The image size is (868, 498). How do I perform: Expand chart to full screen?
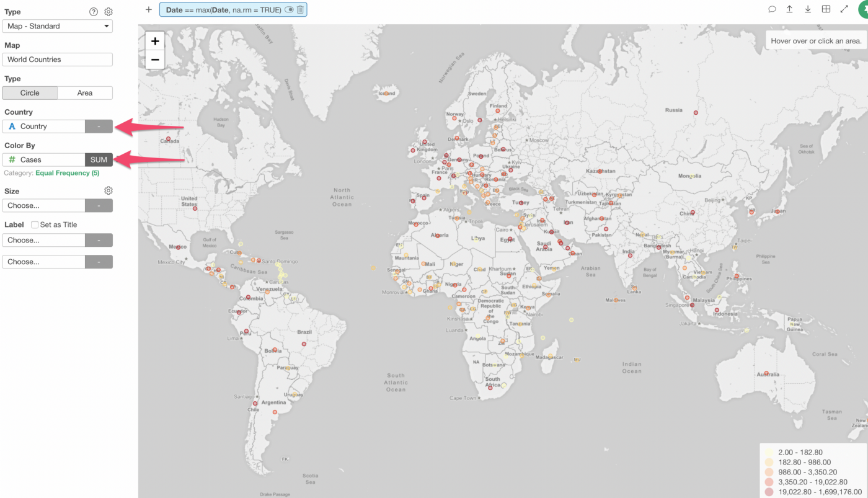click(844, 9)
